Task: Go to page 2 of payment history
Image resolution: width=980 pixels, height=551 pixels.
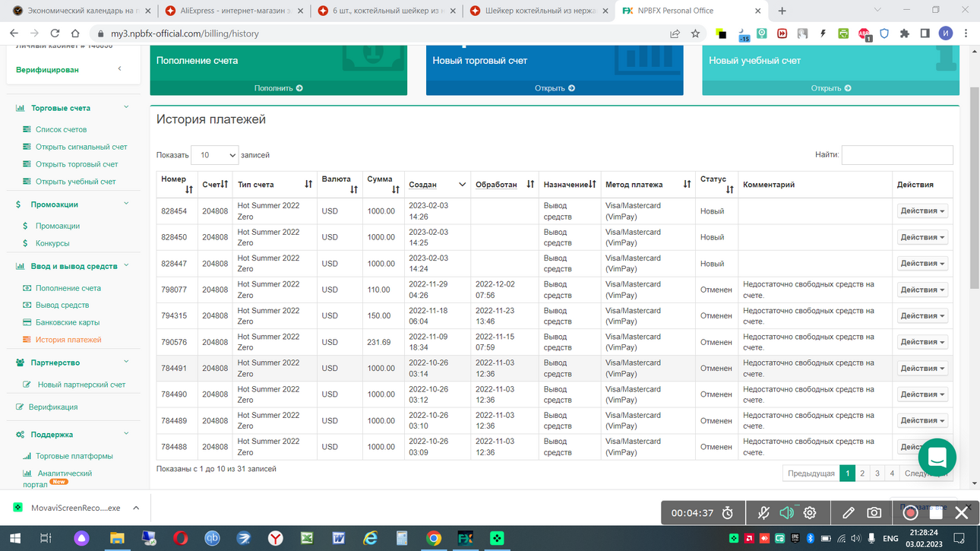Action: (x=862, y=473)
